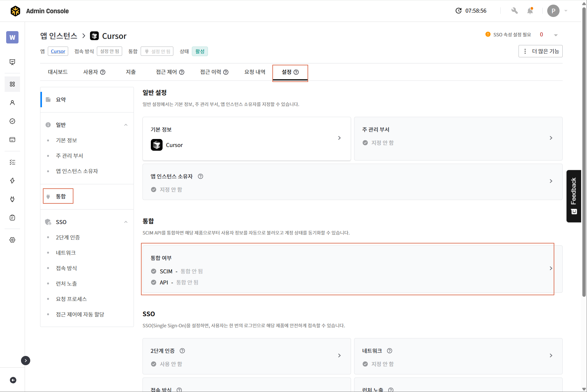Screen dimensions: 587x392
Task: Switch to the 대시보드 tab
Action: point(58,72)
